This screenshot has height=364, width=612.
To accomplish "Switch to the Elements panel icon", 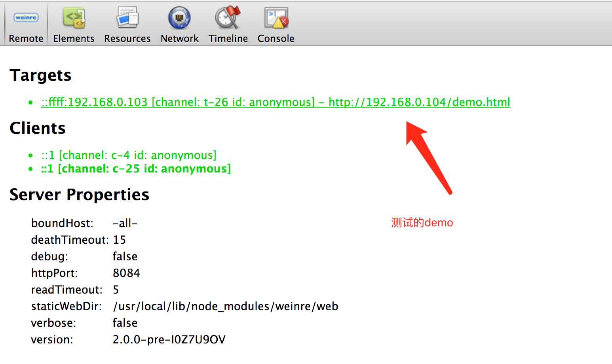I will point(74,18).
